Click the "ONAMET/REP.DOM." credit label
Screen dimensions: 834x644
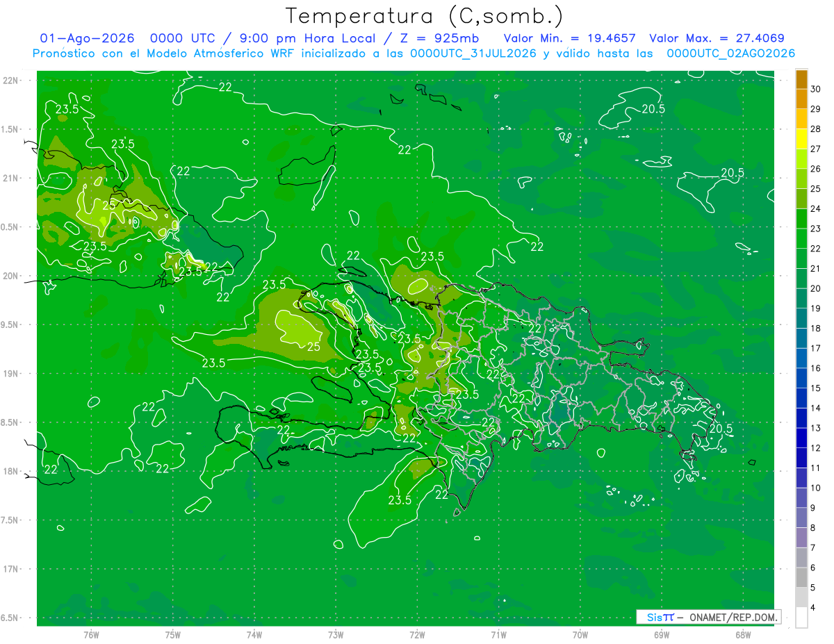pos(733,617)
